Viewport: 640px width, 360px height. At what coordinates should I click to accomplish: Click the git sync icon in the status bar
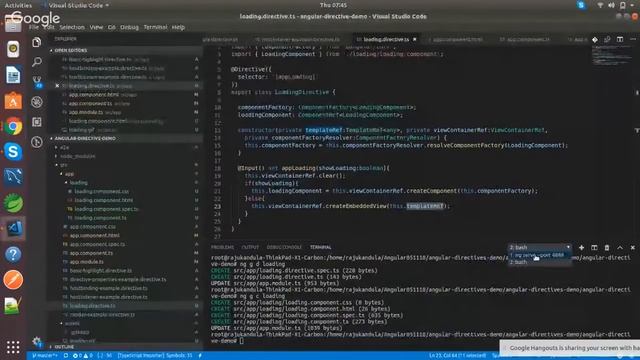click(66, 356)
